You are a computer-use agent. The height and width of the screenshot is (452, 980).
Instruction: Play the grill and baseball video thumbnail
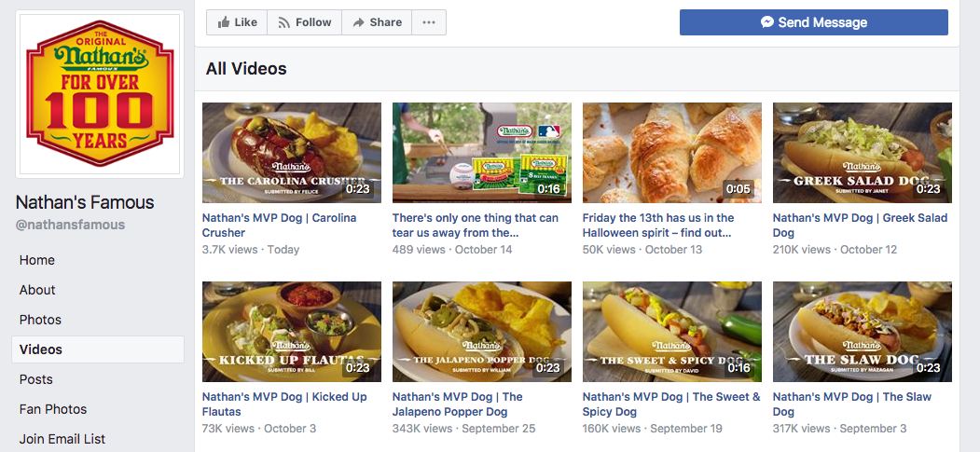pos(482,153)
